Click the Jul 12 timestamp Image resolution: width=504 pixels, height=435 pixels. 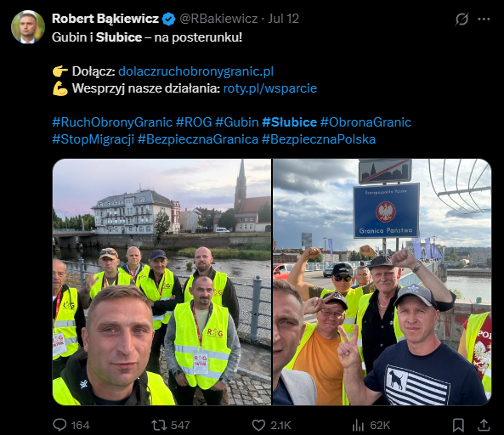(284, 19)
